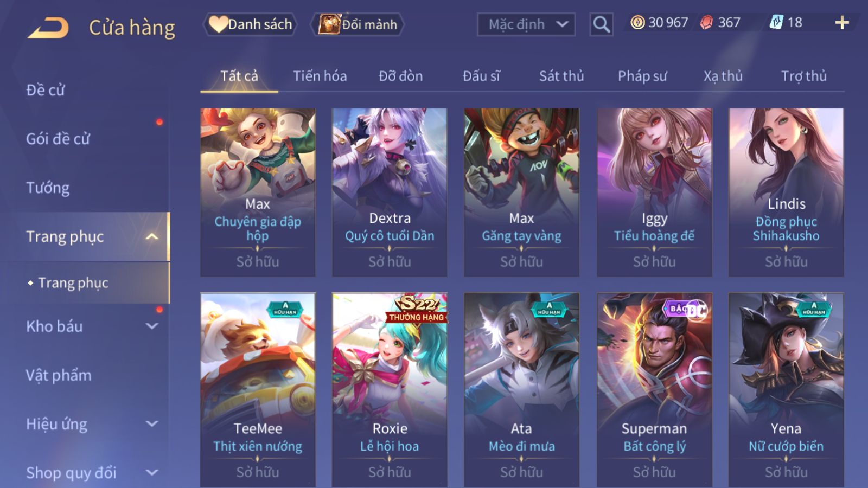The width and height of the screenshot is (868, 488).
Task: Open Danh sách wishlist heart button
Action: 250,24
